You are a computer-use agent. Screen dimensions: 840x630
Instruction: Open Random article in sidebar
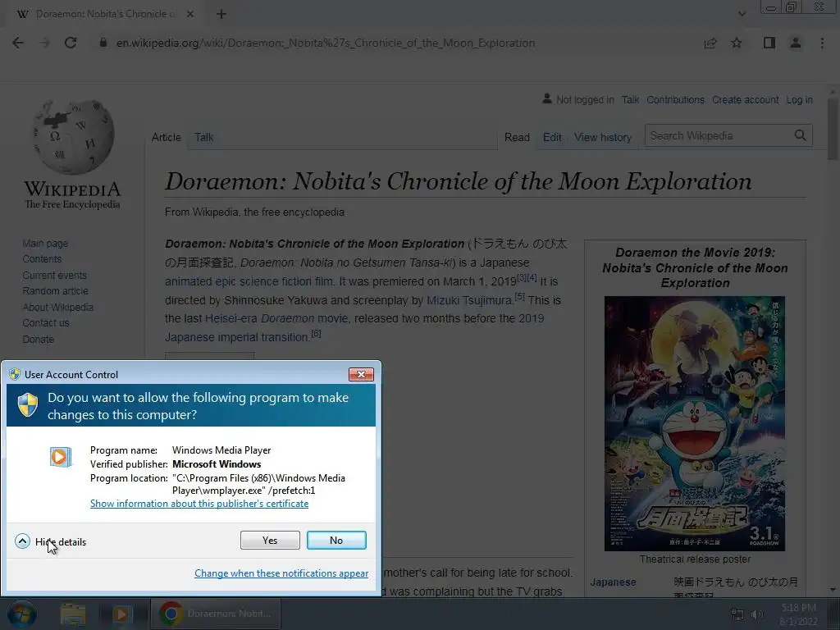tap(55, 291)
